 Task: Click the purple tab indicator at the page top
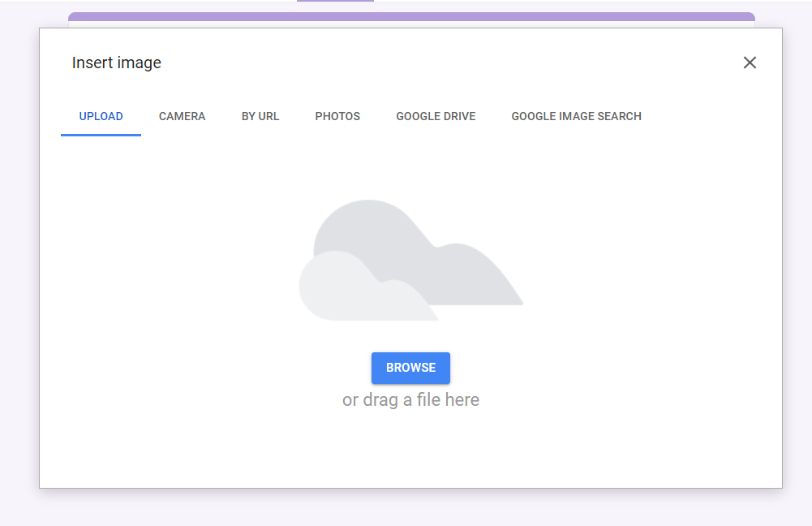point(335,1)
